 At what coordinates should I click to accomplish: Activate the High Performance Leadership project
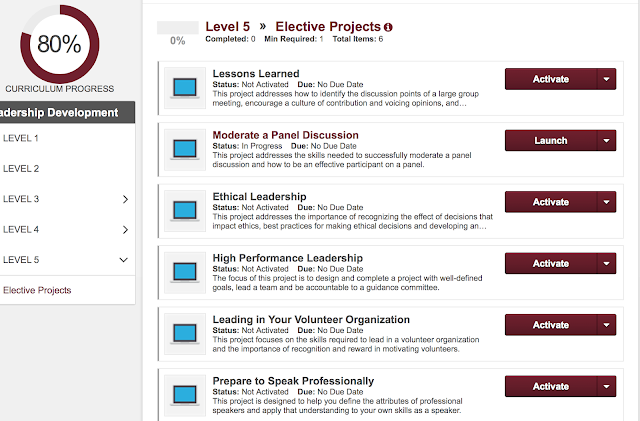pos(551,263)
